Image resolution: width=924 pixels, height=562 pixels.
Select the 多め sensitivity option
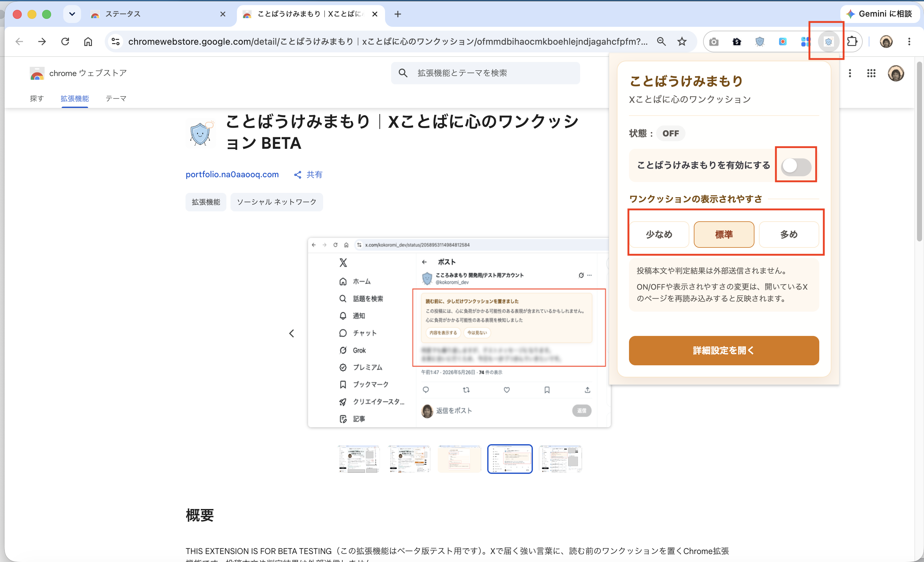[789, 234]
